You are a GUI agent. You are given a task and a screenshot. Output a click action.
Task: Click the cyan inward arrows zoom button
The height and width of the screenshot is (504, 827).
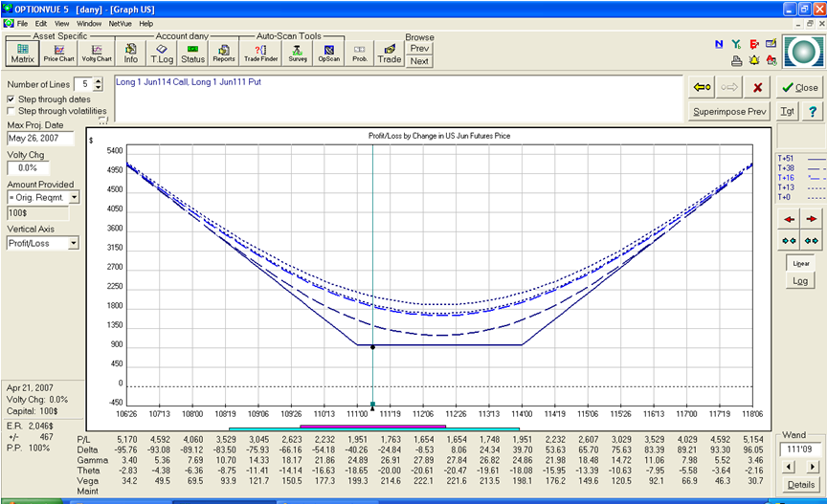[x=790, y=241]
